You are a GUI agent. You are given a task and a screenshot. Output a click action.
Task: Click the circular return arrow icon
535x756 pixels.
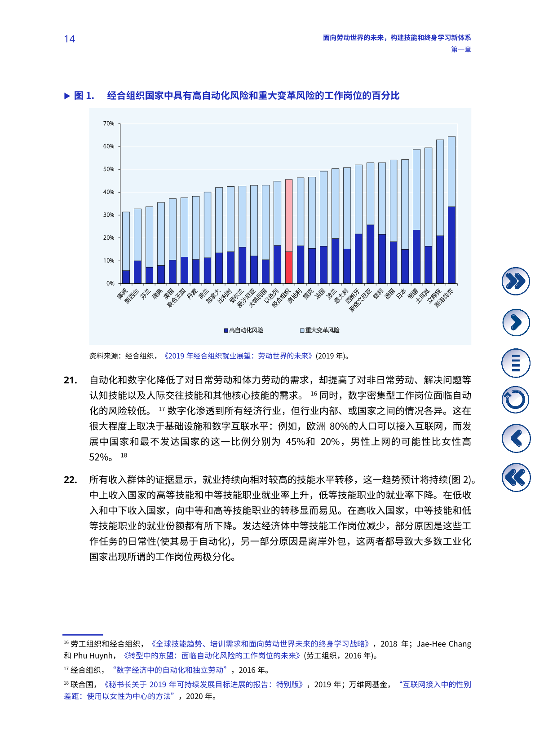(x=515, y=400)
